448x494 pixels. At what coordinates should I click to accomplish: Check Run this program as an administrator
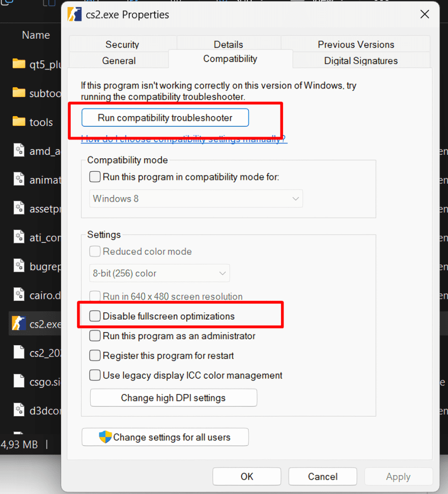(95, 336)
